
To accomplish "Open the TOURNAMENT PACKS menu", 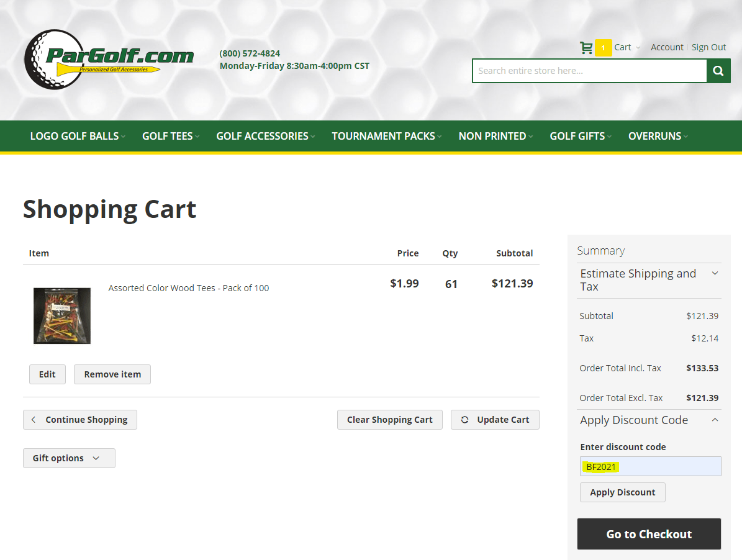I will coord(383,136).
